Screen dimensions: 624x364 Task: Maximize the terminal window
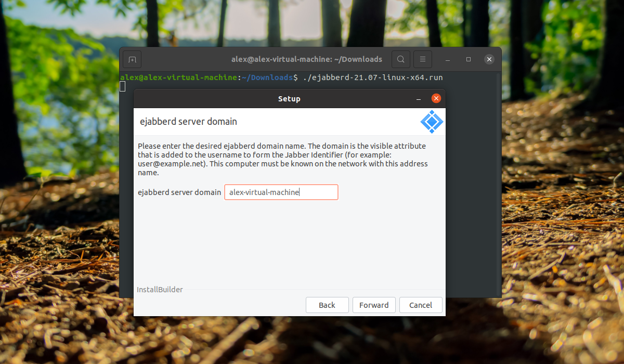pyautogui.click(x=469, y=59)
